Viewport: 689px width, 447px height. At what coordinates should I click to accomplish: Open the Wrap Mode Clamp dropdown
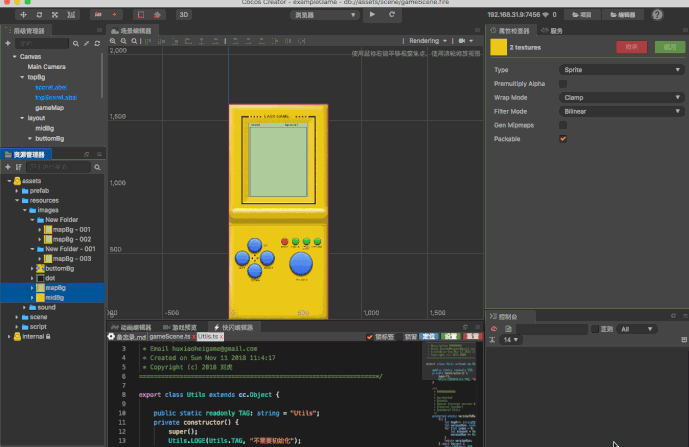pyautogui.click(x=621, y=98)
